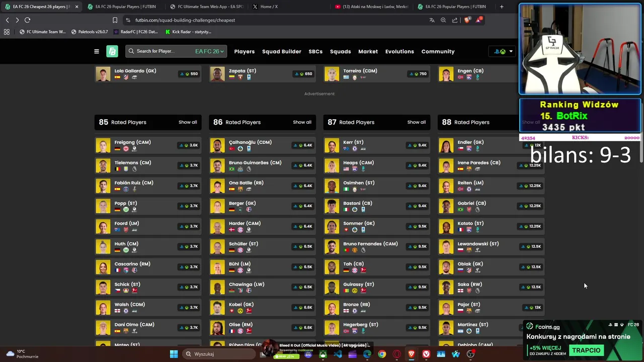644x362 pixels.
Task: Open the weather widget showing 10°C
Action: click(x=23, y=354)
